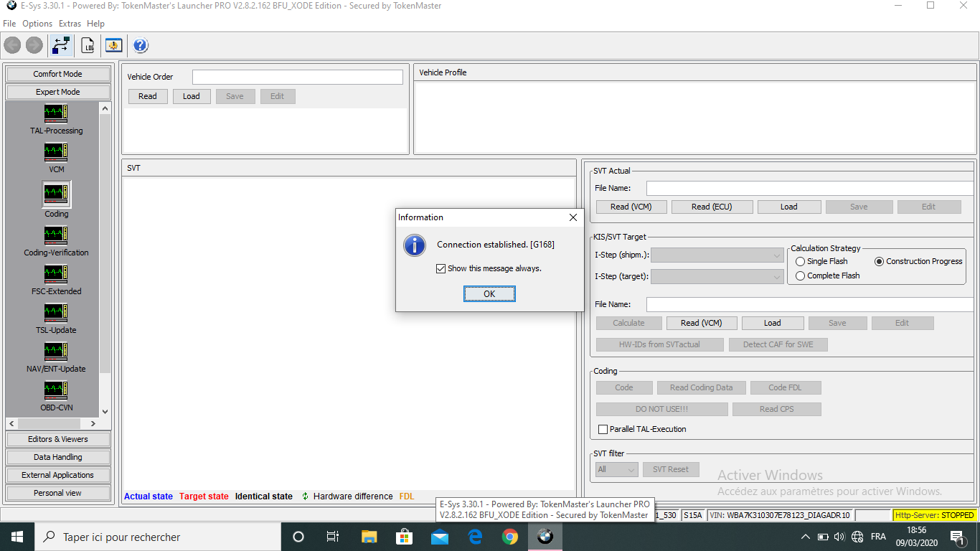Click the module list scroll up arrow

pyautogui.click(x=105, y=108)
